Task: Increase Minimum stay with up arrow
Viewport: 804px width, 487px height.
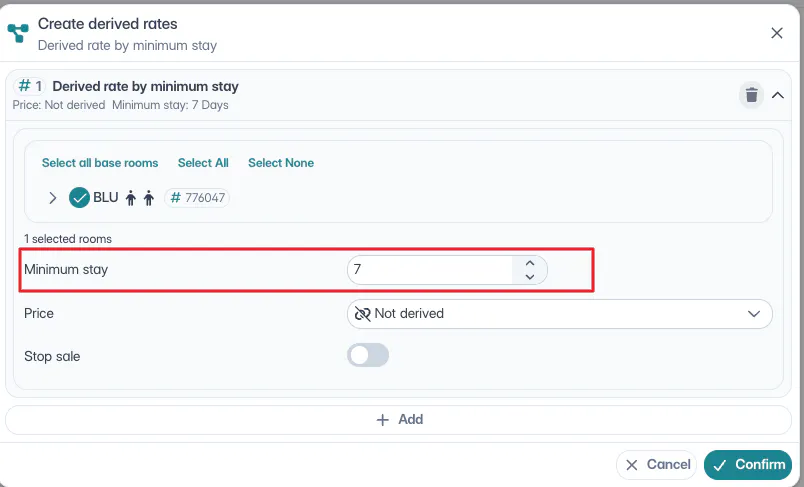Action: pos(530,264)
